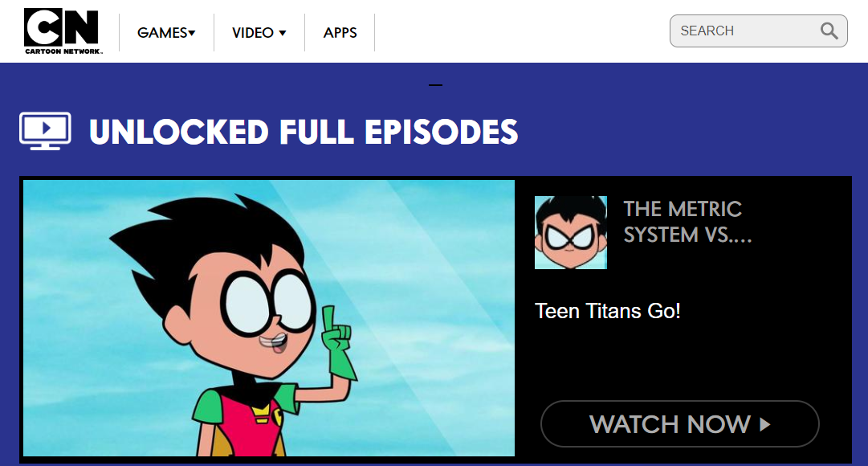Click the Cartoon Network wordmark under the logo
This screenshot has width=868, height=466.
(x=63, y=51)
